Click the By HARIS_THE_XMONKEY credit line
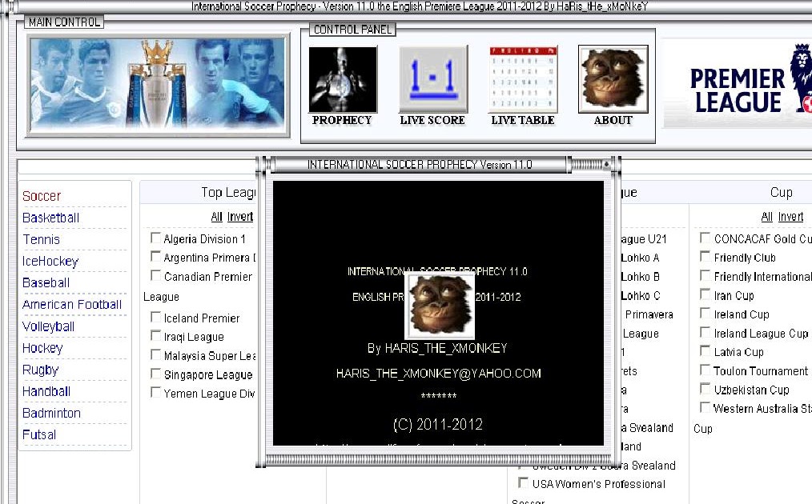 (x=437, y=348)
